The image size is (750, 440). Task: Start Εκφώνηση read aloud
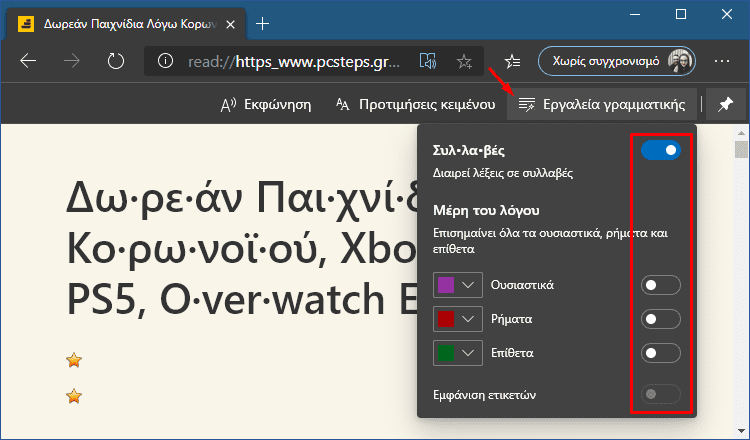pyautogui.click(x=265, y=104)
